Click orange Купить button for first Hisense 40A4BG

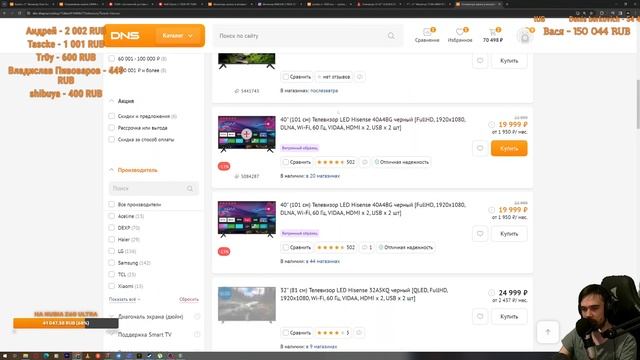pyautogui.click(x=509, y=148)
